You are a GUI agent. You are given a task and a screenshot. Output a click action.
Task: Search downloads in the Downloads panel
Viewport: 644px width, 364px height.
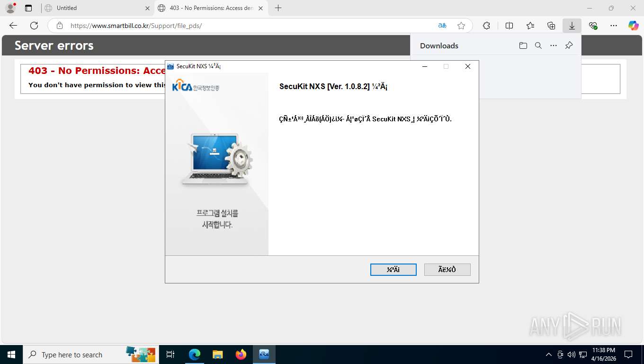[x=538, y=45]
